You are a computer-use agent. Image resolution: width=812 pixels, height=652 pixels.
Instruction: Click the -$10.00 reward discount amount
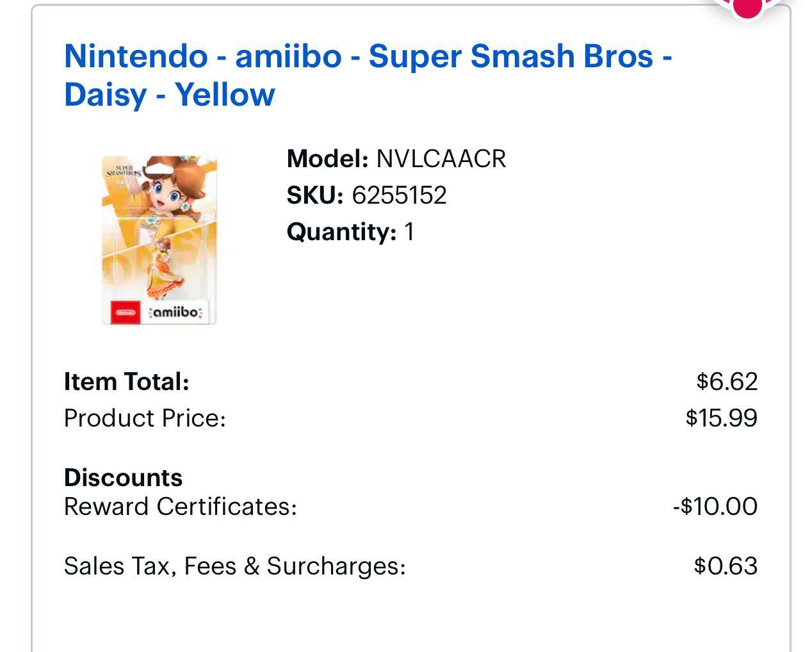coord(715,507)
